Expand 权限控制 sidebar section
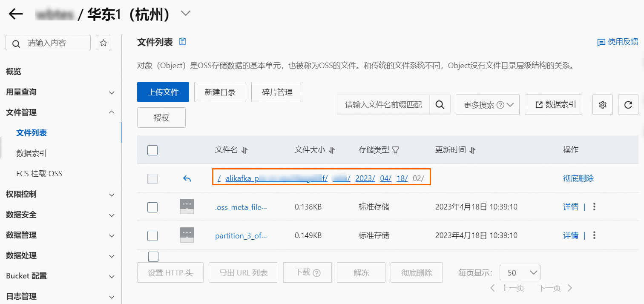The height and width of the screenshot is (304, 644). tap(60, 194)
